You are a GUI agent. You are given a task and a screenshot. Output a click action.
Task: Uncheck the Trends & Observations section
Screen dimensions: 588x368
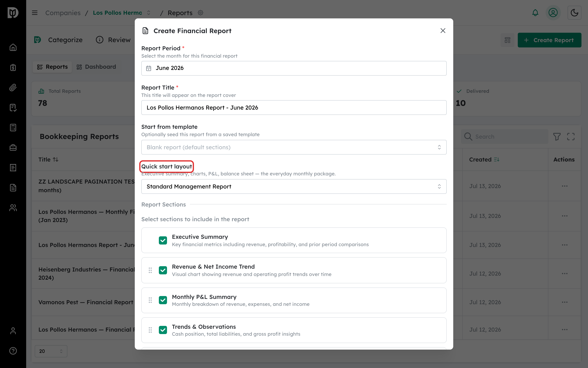163,330
